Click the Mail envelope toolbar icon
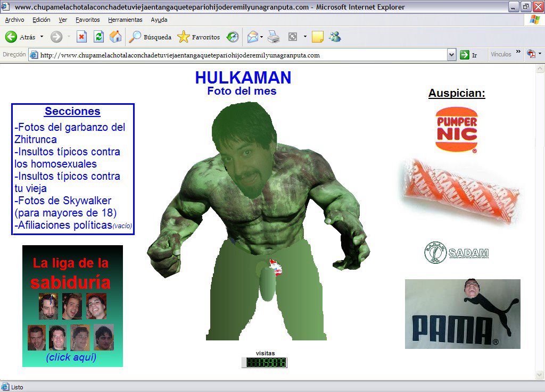This screenshot has height=392, width=545. (x=253, y=37)
